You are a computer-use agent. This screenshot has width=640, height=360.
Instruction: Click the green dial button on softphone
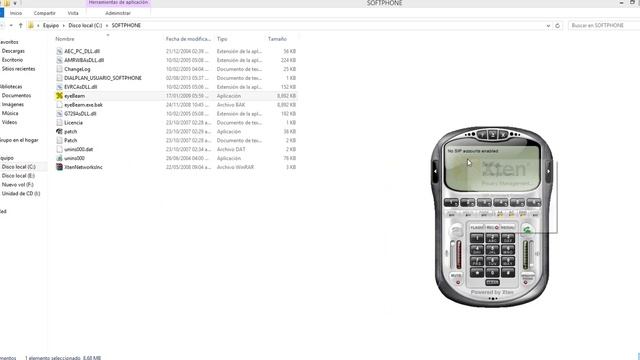527,230
